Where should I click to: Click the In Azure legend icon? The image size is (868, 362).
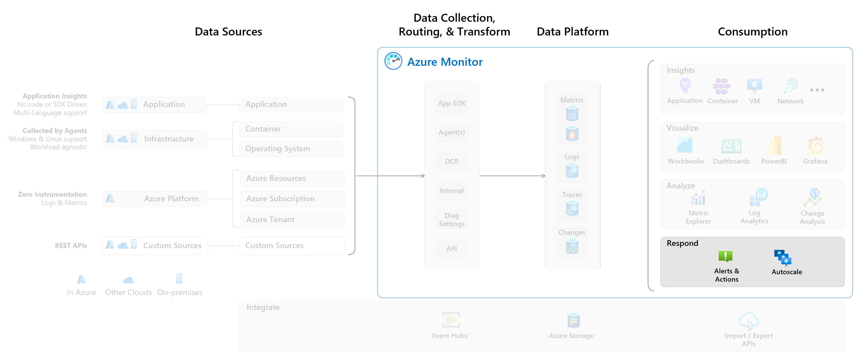(x=81, y=279)
